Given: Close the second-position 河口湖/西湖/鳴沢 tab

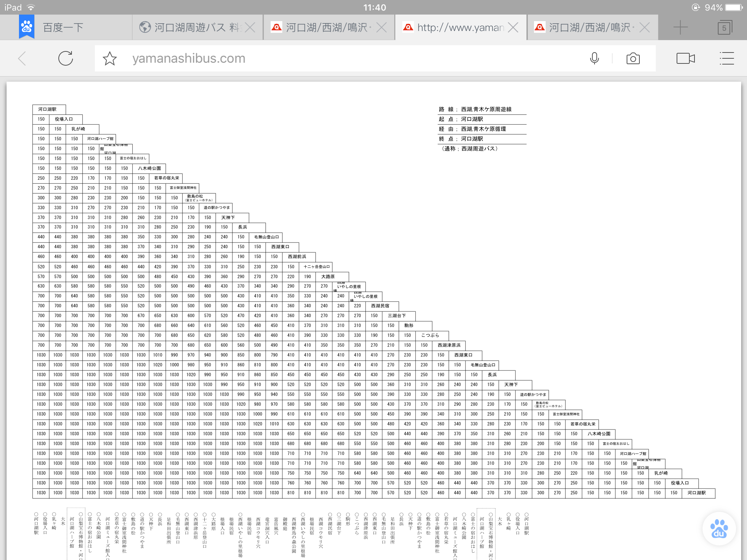Looking at the screenshot, I should tap(382, 27).
